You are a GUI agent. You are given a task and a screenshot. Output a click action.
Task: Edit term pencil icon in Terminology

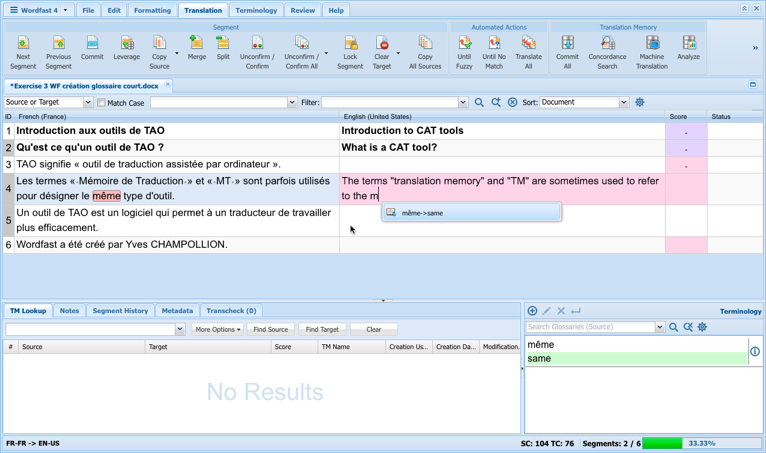tap(547, 311)
